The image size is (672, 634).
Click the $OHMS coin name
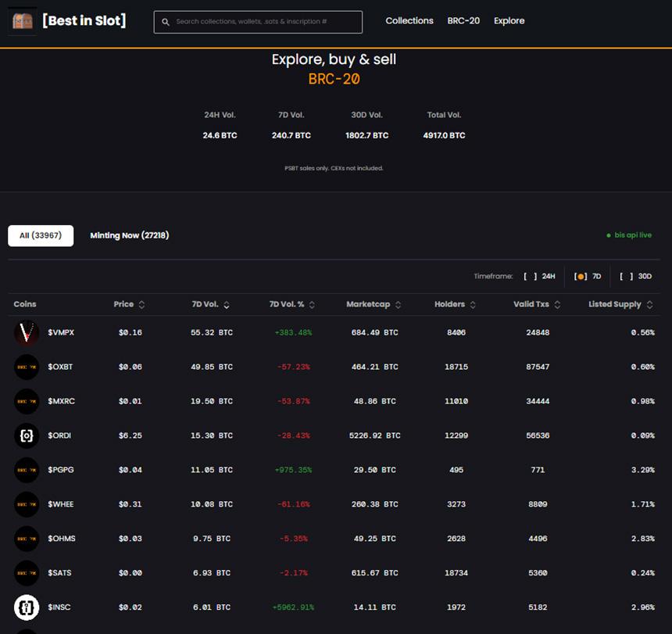(62, 539)
